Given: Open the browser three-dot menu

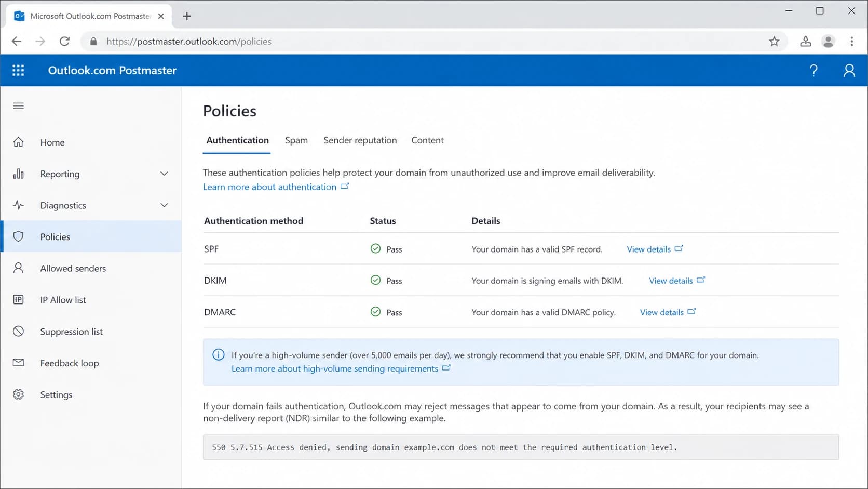Looking at the screenshot, I should [852, 42].
